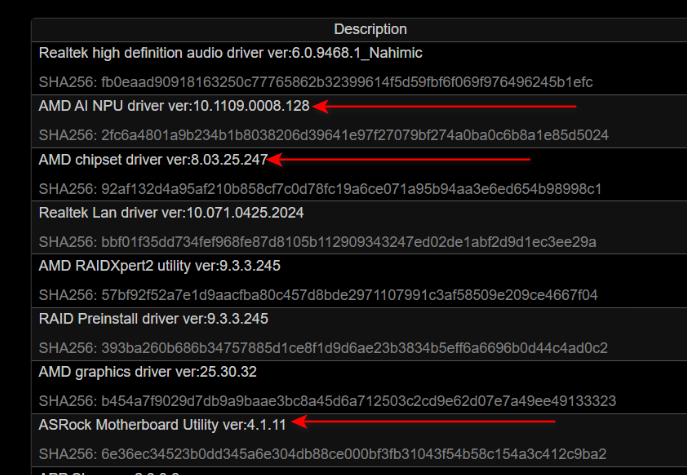Select RAID Preinstall driver ver:9.3.3.245

point(153,319)
